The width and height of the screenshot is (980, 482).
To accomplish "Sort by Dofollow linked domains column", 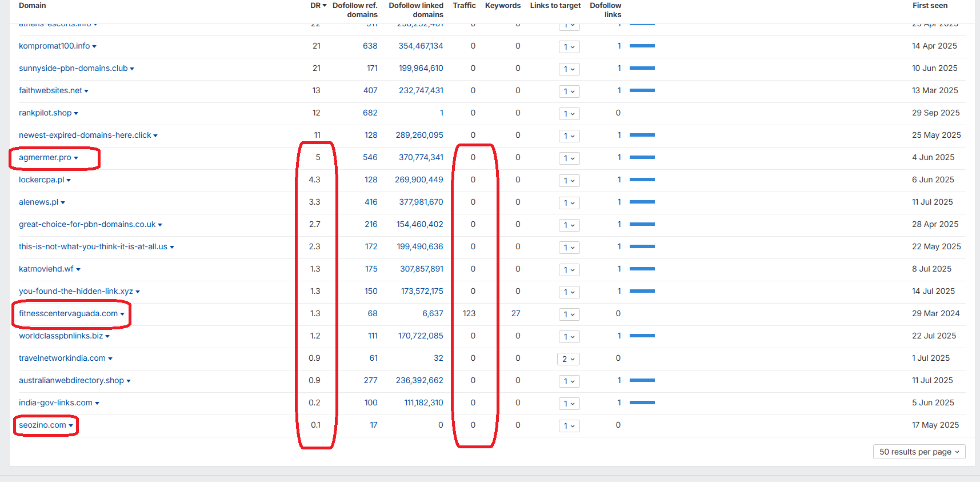I will tap(416, 10).
